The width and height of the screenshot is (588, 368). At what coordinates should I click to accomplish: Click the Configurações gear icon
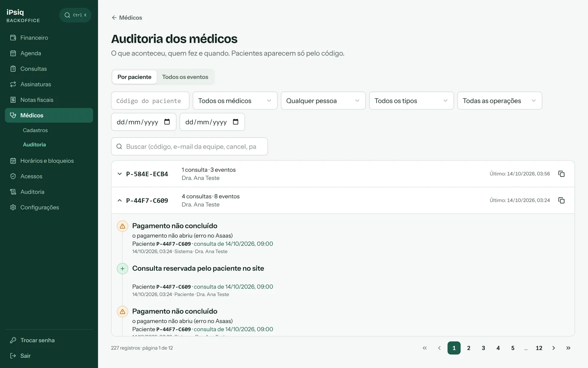click(13, 207)
